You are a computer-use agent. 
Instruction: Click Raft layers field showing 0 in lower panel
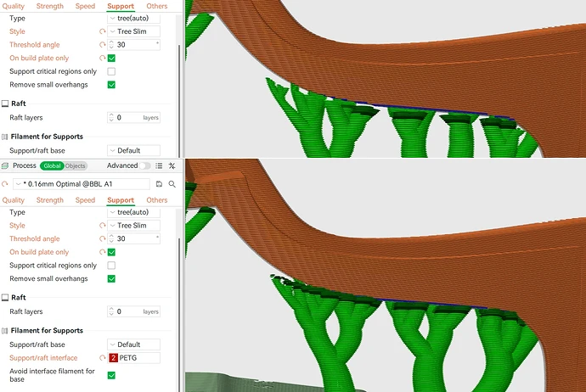click(x=134, y=311)
